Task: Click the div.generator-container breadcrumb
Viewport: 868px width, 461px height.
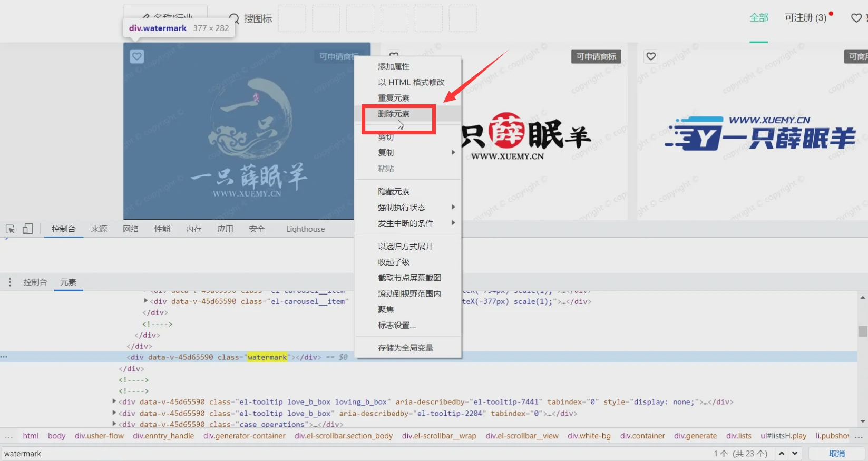Action: (245, 436)
